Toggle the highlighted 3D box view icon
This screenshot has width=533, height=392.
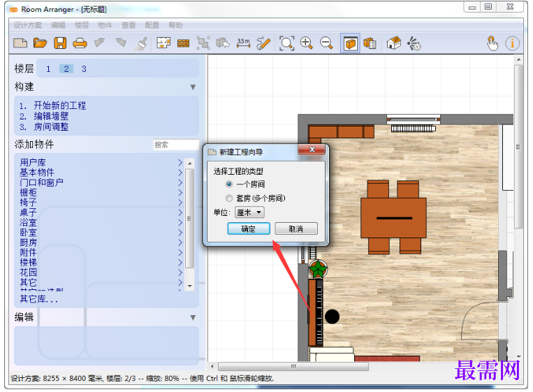click(x=350, y=43)
